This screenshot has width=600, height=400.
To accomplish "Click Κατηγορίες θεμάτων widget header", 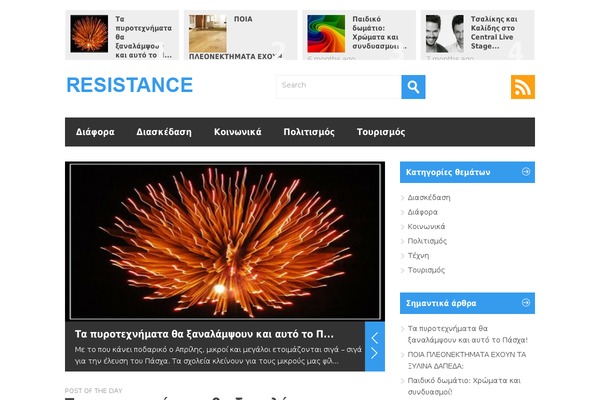I will 467,172.
